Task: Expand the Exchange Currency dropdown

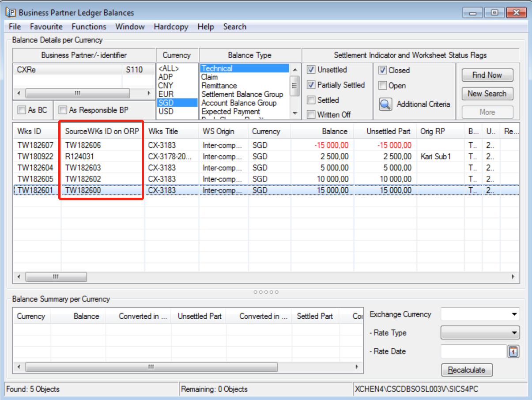Action: [x=514, y=314]
